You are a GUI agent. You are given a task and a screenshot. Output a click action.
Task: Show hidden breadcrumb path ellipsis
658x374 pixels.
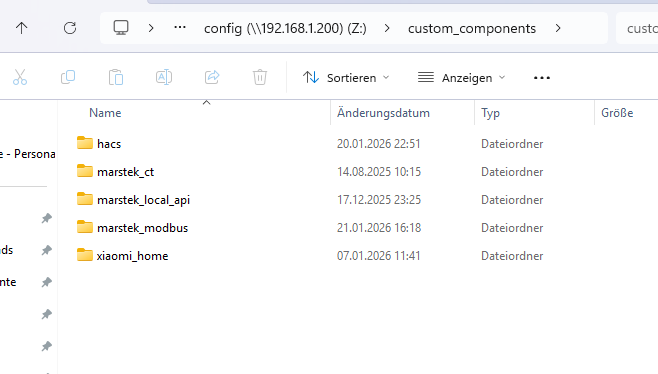click(180, 28)
